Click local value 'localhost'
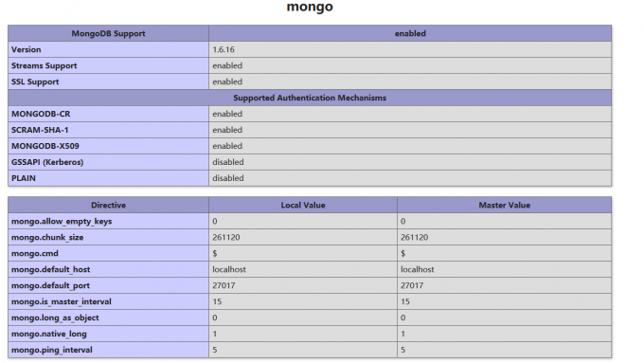 click(229, 269)
